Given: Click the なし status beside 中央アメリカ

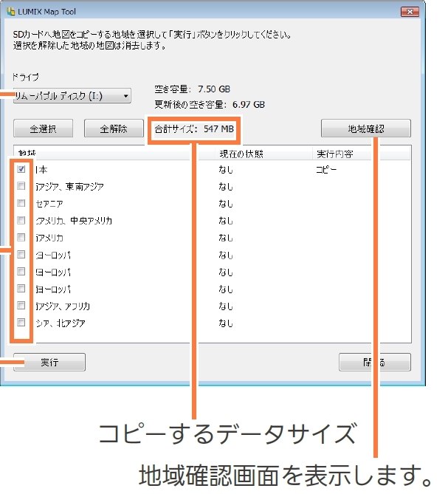Looking at the screenshot, I should click(226, 221).
